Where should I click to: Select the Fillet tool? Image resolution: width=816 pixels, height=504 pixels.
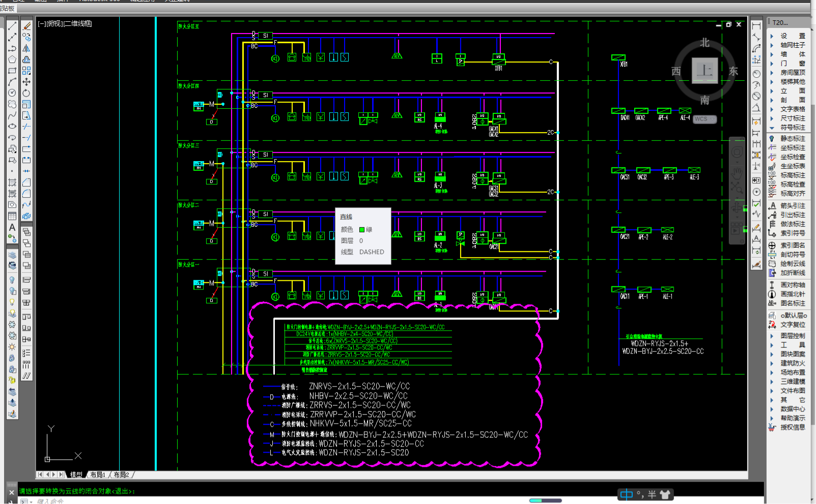(x=26, y=194)
